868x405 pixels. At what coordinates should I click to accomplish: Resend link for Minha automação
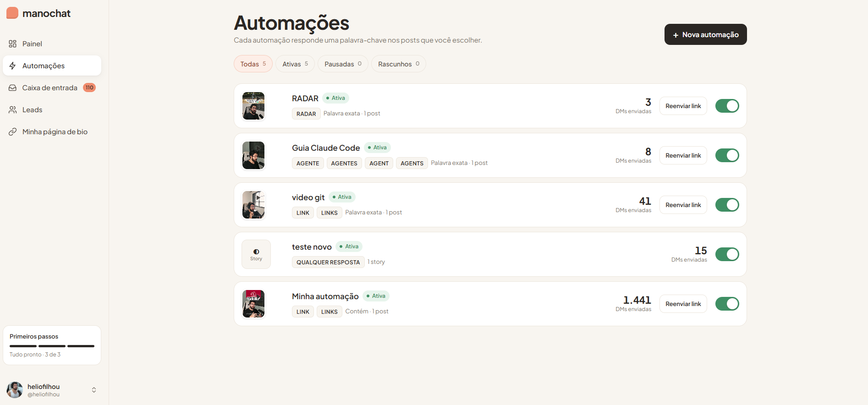683,304
